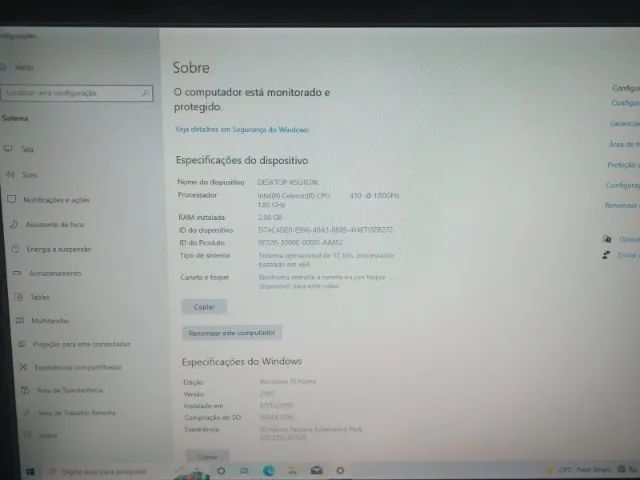Select the ID do Produto value
The height and width of the screenshot is (480, 640).
[x=300, y=242]
